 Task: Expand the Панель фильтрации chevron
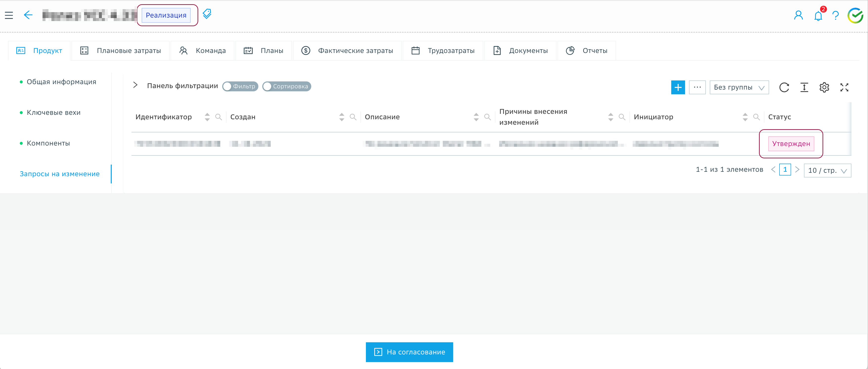(x=135, y=85)
